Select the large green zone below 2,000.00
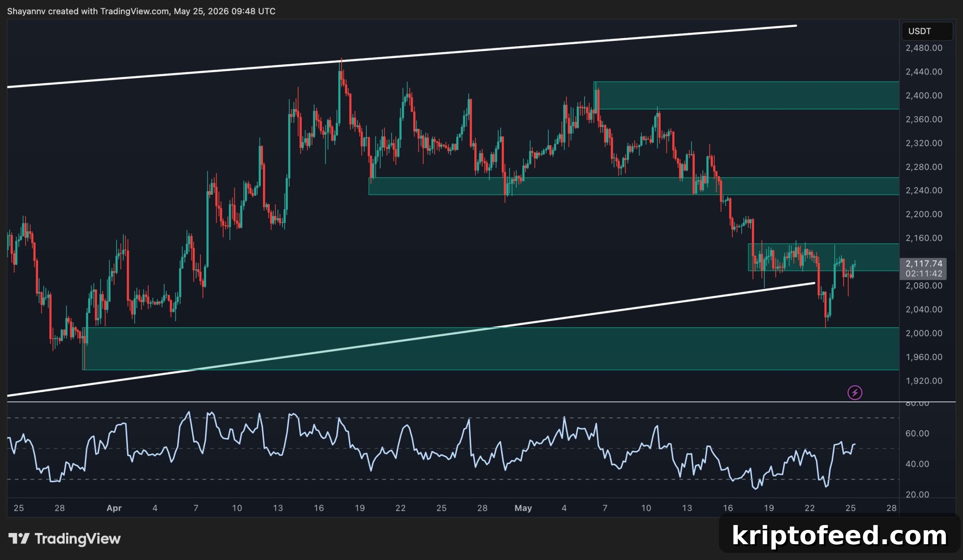Screen dimensions: 963x560 [491, 349]
